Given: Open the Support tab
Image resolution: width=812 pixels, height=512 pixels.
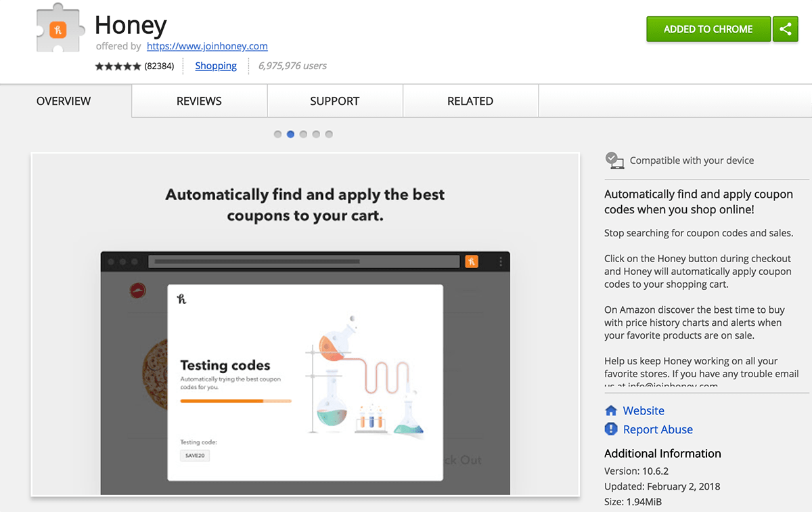Looking at the screenshot, I should [335, 101].
